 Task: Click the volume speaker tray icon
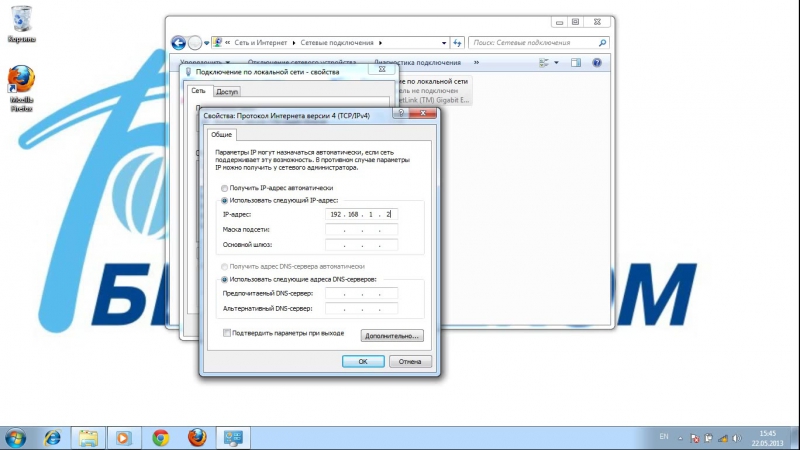[x=737, y=438]
